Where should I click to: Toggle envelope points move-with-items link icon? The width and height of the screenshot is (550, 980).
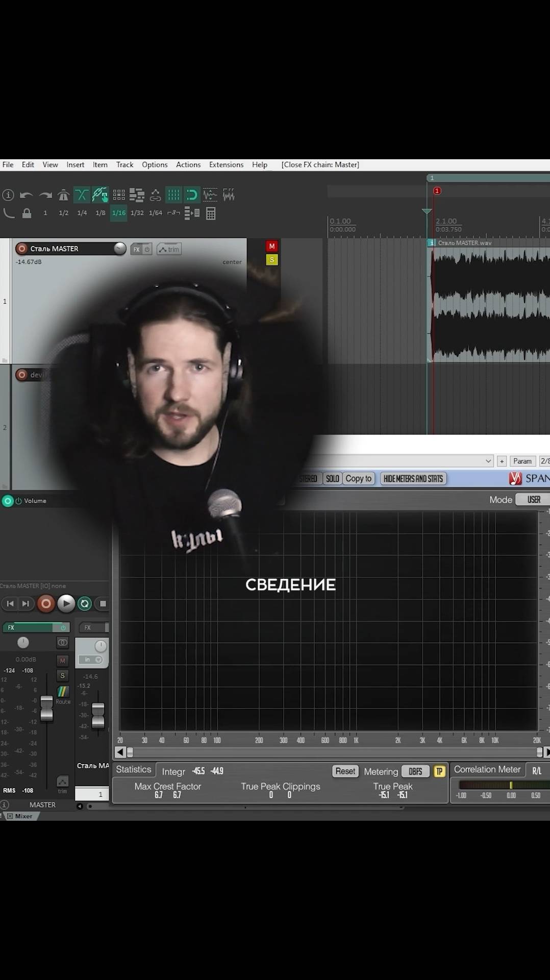(155, 195)
